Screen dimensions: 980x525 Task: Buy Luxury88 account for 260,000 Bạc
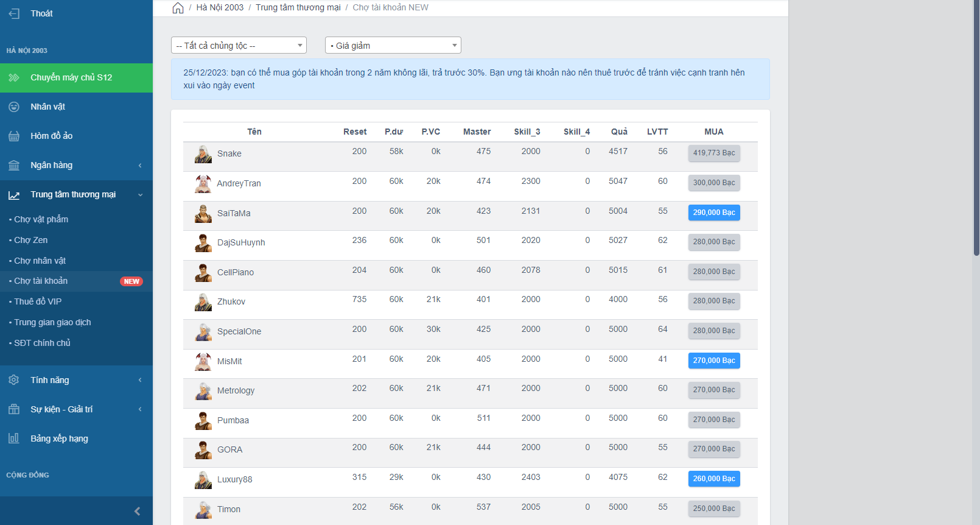click(x=713, y=479)
